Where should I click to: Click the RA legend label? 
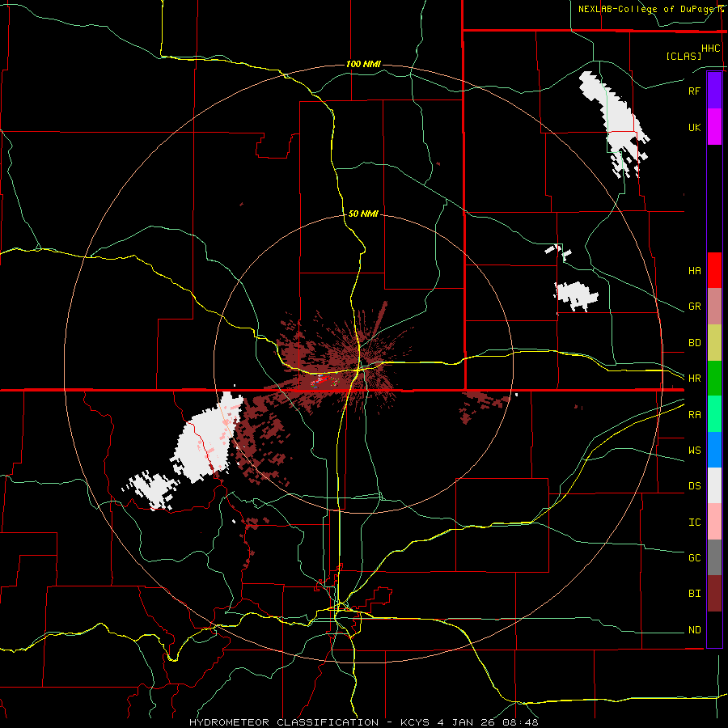695,415
